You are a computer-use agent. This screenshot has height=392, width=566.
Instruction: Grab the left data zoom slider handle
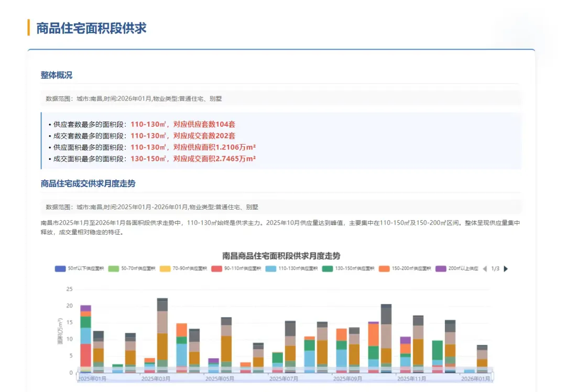tap(78, 376)
